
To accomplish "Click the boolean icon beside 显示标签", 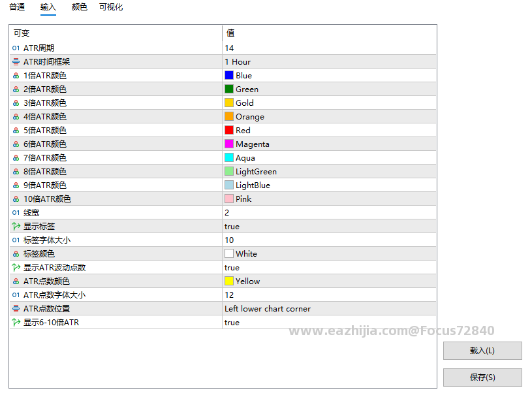I will [16, 227].
